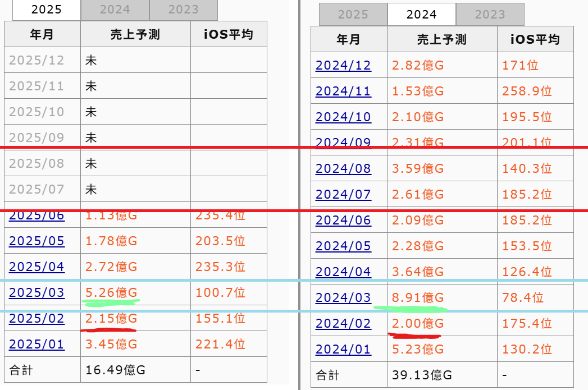Select the 2025 tab in left table

47,10
